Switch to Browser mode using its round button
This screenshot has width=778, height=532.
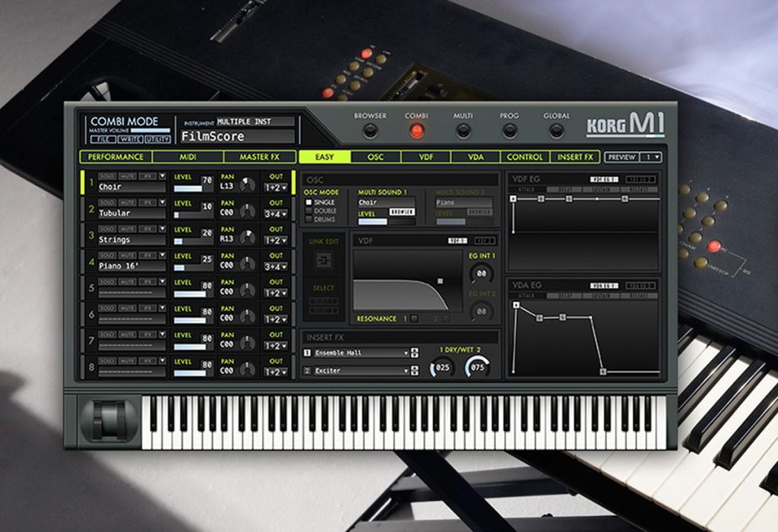click(370, 131)
